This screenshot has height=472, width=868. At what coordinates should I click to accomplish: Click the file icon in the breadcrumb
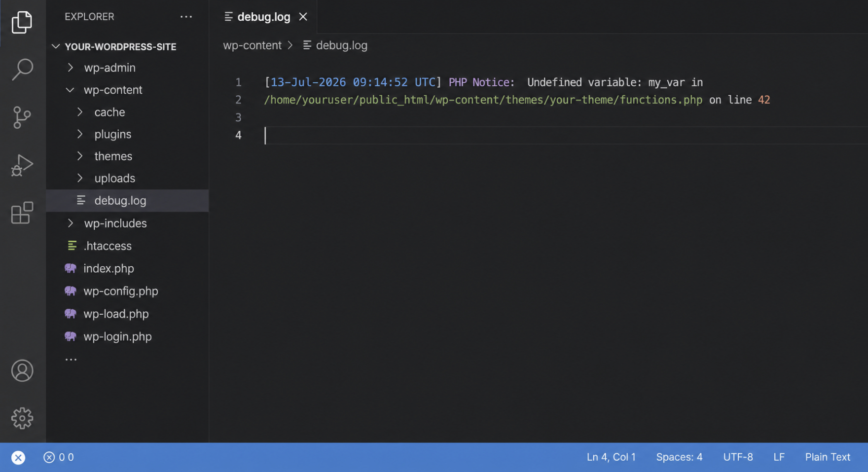pos(307,45)
